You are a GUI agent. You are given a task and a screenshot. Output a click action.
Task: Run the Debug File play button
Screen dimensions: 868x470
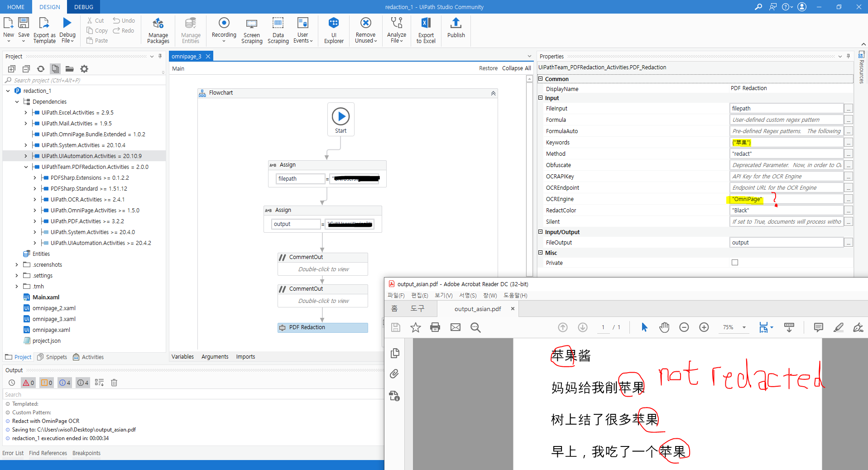(67, 23)
